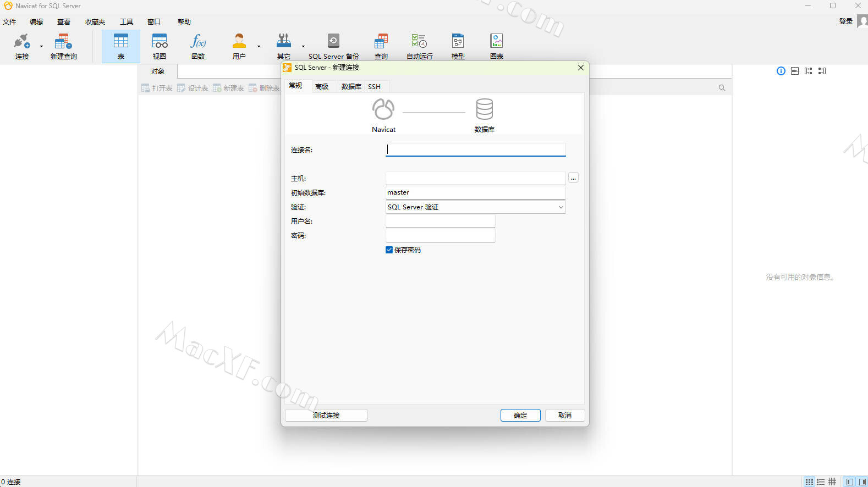868x487 pixels.
Task: Select the 模型 (Model) toolbar icon
Action: coord(458,46)
